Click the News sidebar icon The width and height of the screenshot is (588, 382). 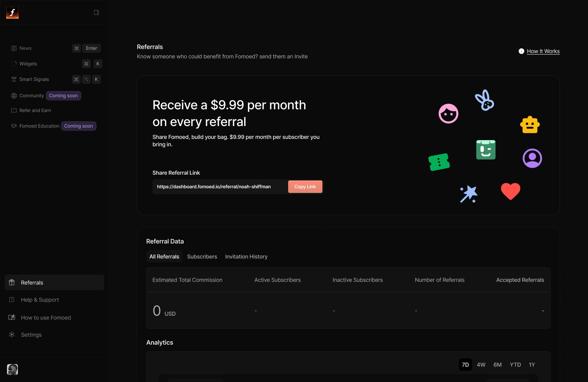coord(14,48)
